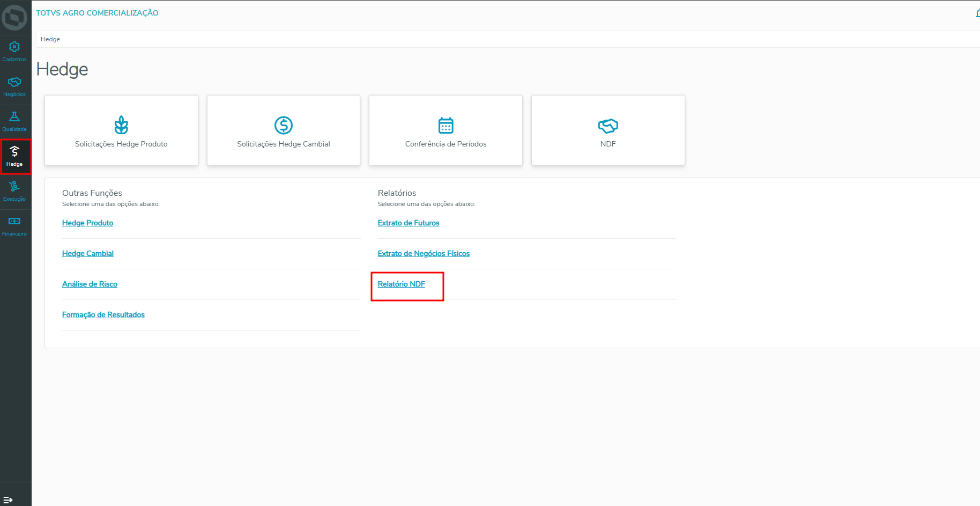The height and width of the screenshot is (506, 980).
Task: Click the Hedge breadcrumb item
Action: (50, 39)
